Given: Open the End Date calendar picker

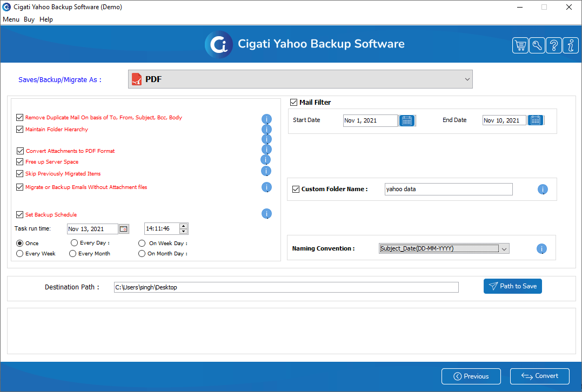Looking at the screenshot, I should pyautogui.click(x=535, y=120).
